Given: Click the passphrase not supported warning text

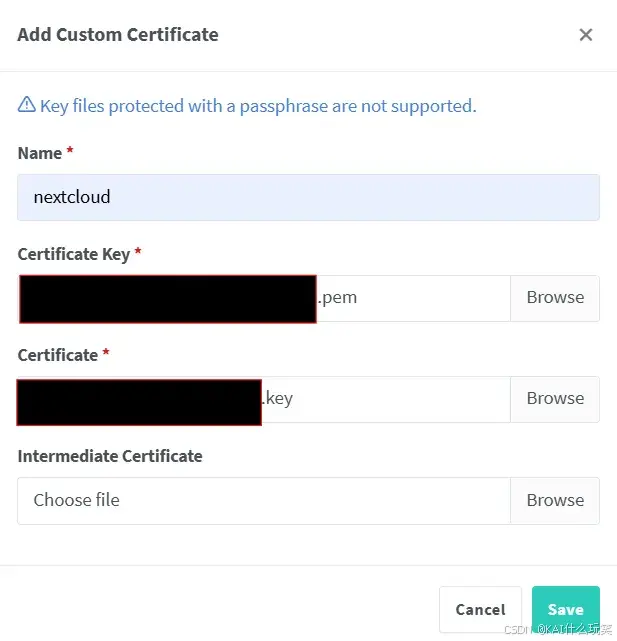Looking at the screenshot, I should 258,106.
